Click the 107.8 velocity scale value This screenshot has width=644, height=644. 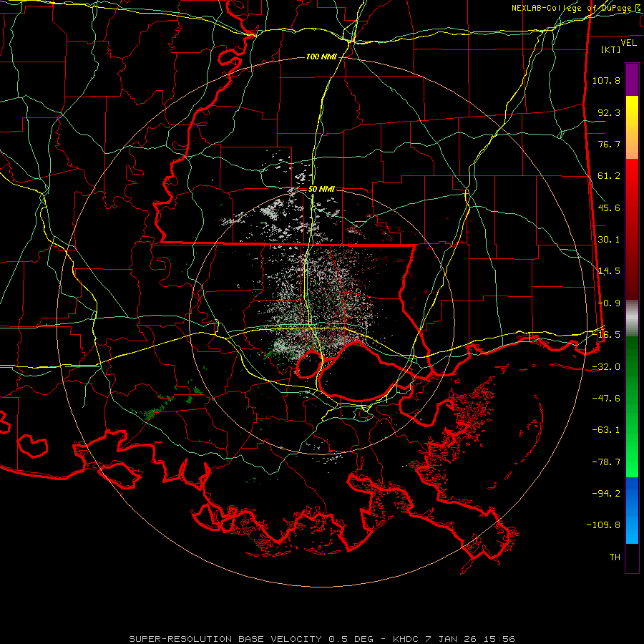pyautogui.click(x=606, y=80)
